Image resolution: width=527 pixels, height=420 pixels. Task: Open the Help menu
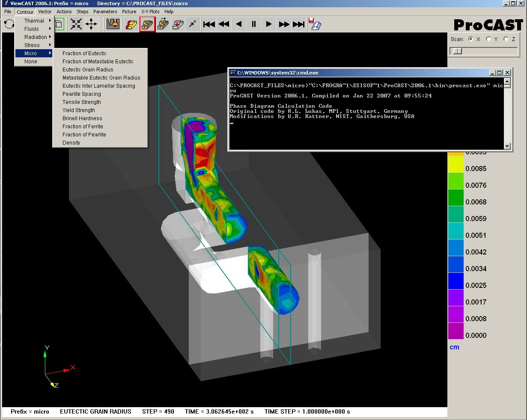tap(169, 12)
